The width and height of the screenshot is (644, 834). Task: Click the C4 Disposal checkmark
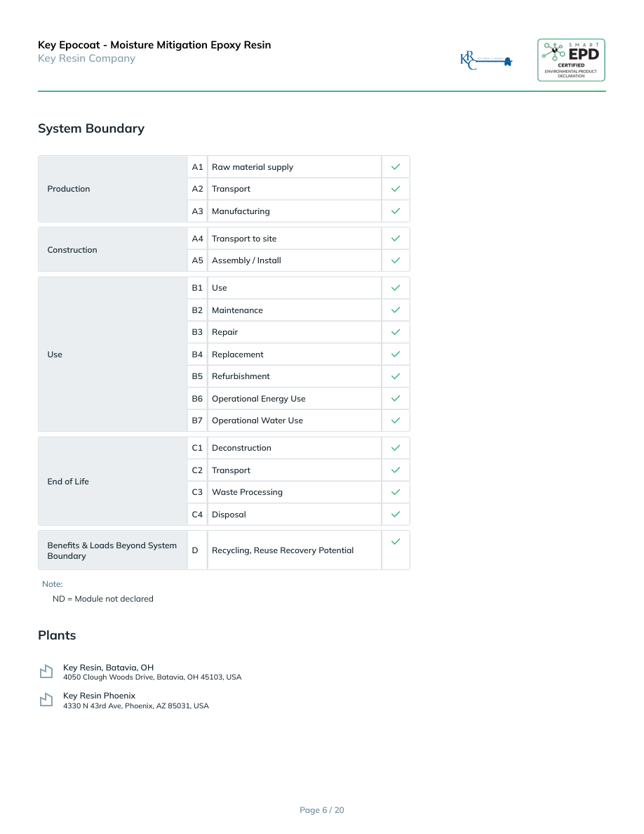point(396,514)
